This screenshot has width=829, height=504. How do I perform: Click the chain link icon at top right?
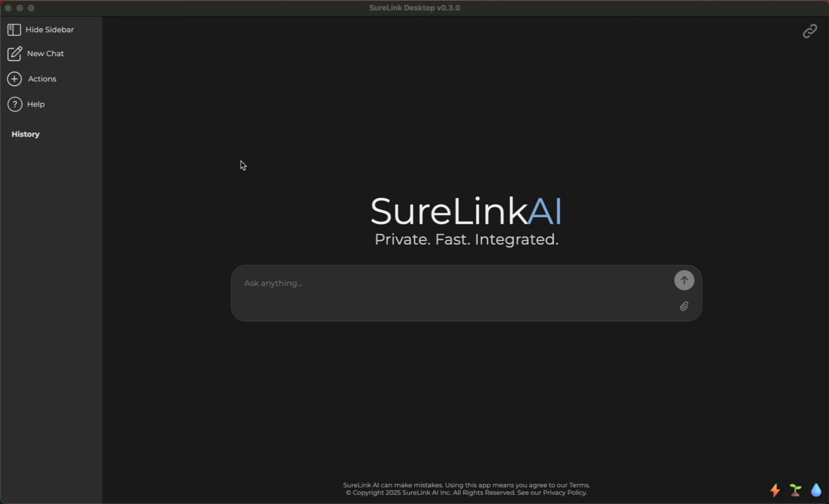click(x=810, y=31)
